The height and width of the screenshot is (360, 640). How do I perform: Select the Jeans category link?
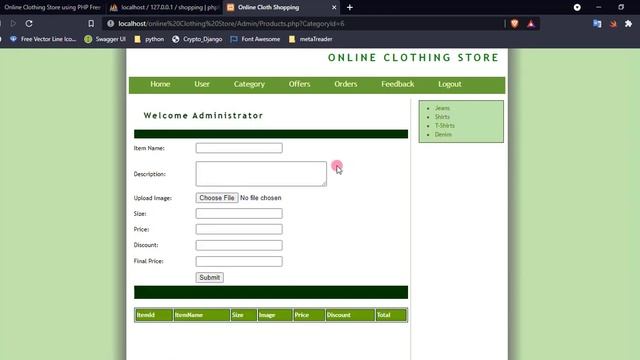tap(442, 108)
